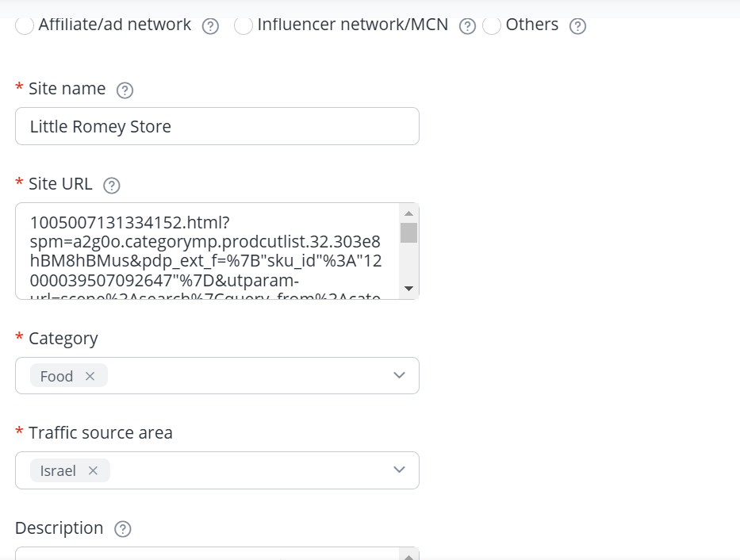Open the Site URL help tooltip
The image size is (740, 560).
[112, 186]
